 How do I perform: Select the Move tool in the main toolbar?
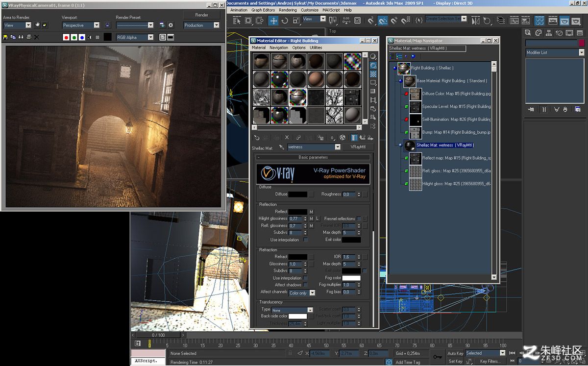pyautogui.click(x=273, y=21)
